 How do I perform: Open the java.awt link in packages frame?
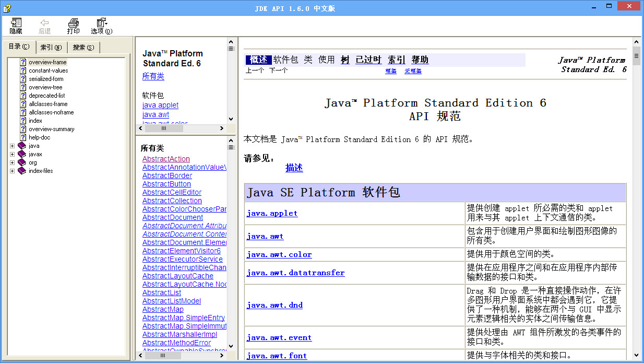click(x=156, y=114)
